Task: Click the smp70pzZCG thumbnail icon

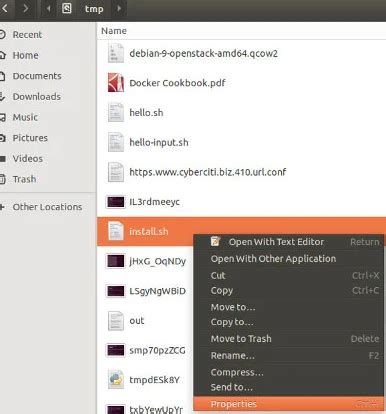Action: [116, 350]
